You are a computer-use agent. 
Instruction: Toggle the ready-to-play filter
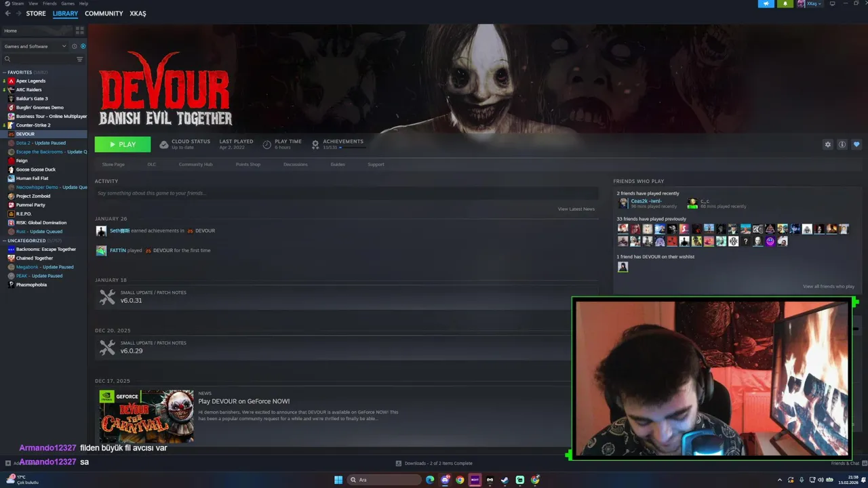[83, 46]
